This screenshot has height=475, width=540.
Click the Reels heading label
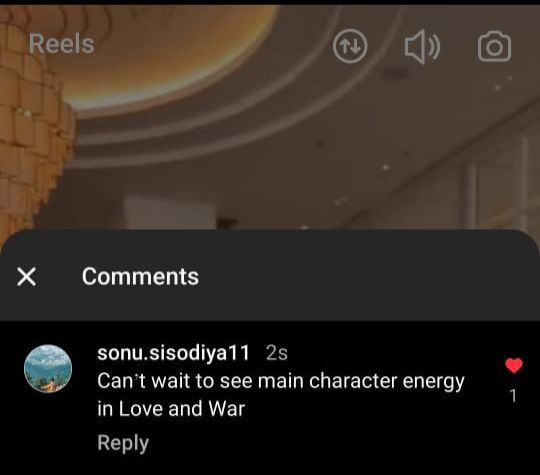tap(61, 44)
